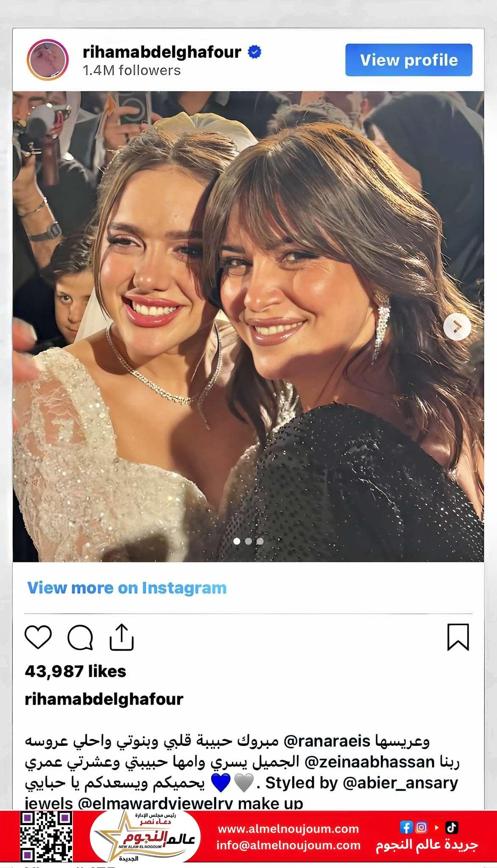Go to the next photo with the arrow
The width and height of the screenshot is (497, 868).
click(457, 326)
